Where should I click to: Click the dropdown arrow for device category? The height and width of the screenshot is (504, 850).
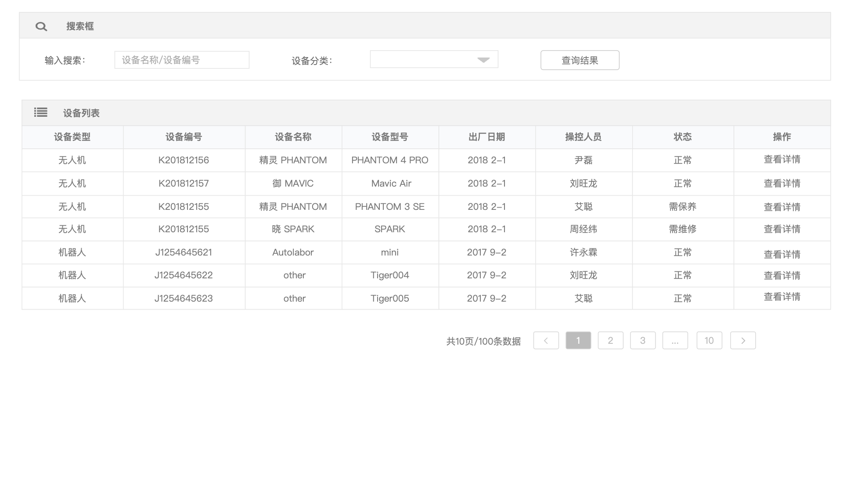click(483, 60)
